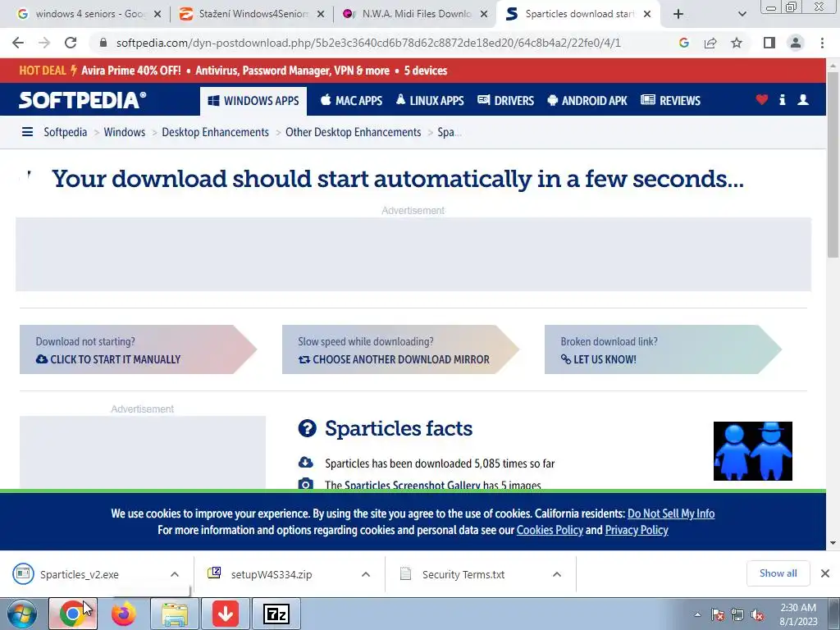Open File Explorer from the taskbar
Screen dimensions: 840x630
(x=175, y=614)
